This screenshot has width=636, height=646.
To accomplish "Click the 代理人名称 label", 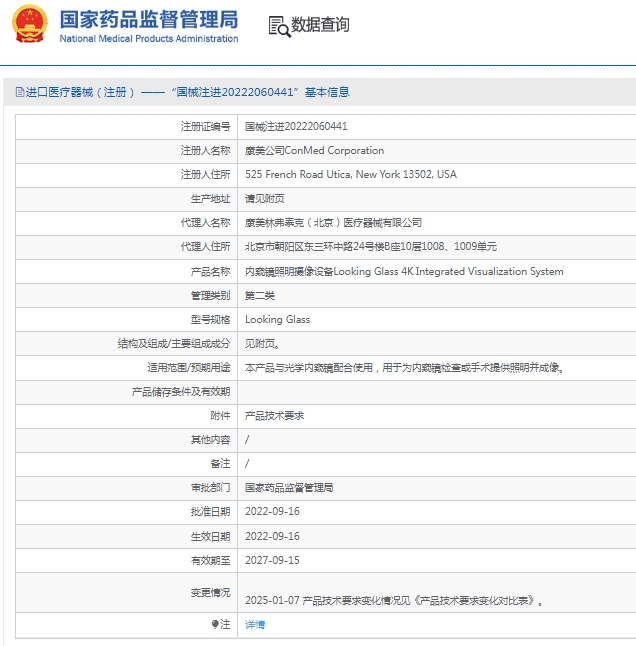I will click(x=206, y=222).
